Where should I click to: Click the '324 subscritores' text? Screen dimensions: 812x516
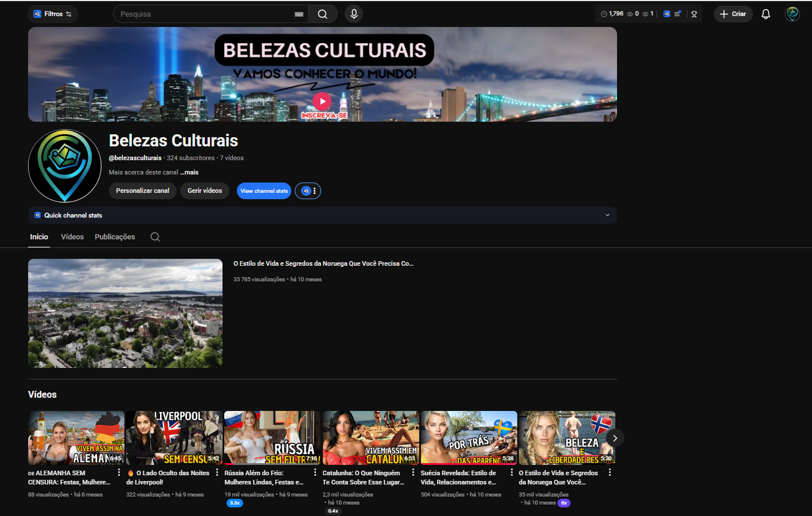point(190,158)
